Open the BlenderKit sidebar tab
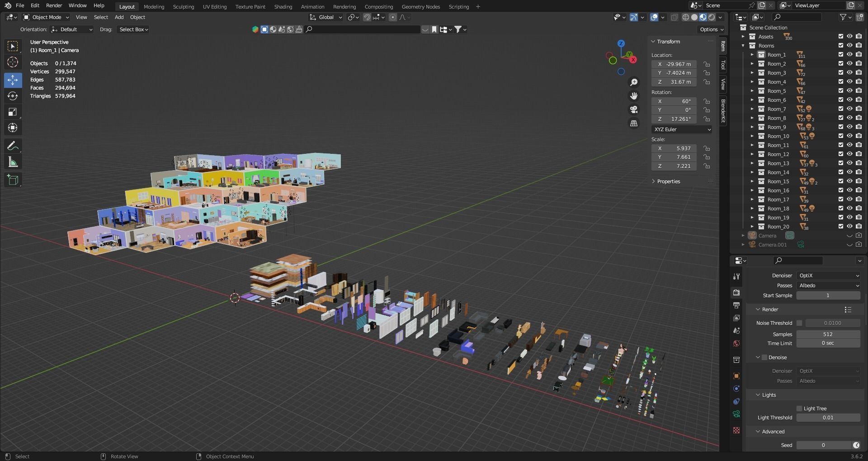The width and height of the screenshot is (868, 461). (723, 111)
